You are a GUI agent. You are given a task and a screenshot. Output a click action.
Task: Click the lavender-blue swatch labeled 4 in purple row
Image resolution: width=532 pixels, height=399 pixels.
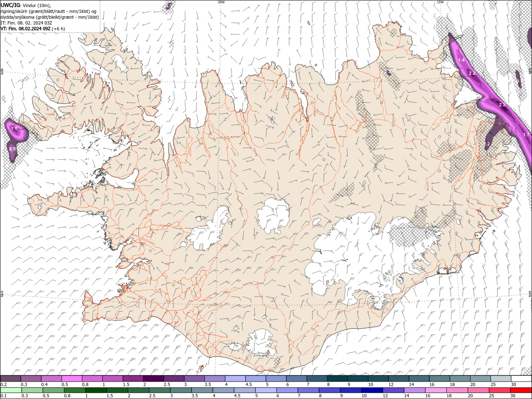235,379
